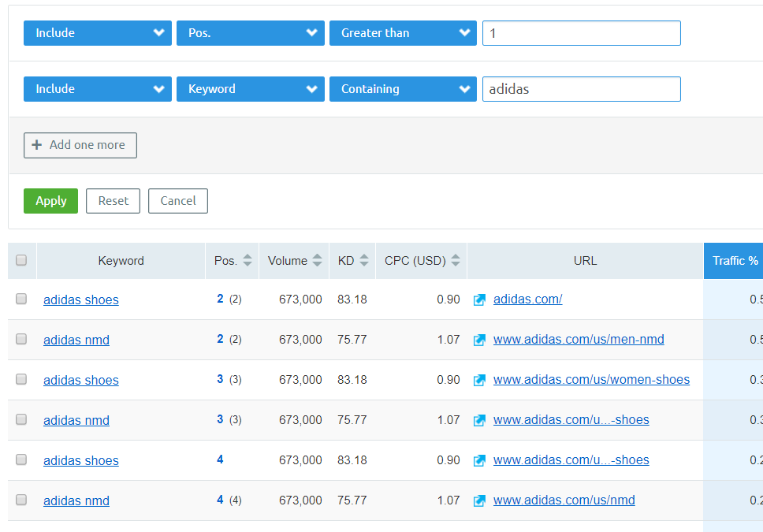Click the Reset button

click(x=113, y=201)
